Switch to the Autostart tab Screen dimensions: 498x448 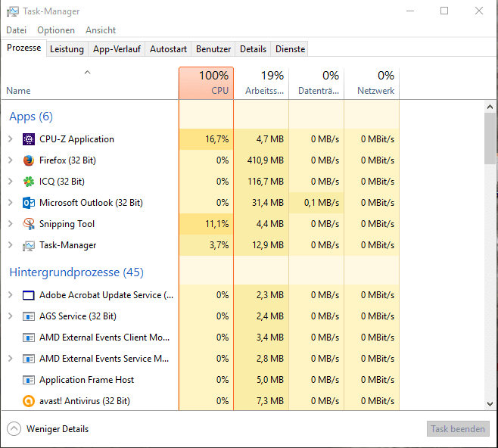168,49
